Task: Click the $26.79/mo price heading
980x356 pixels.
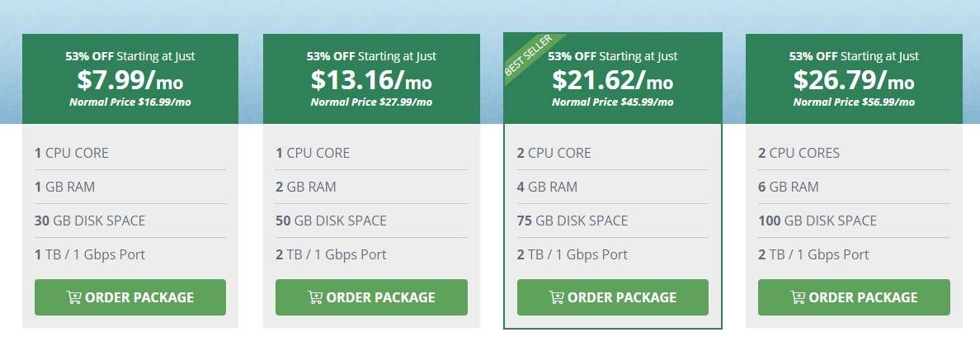Action: coord(854,80)
